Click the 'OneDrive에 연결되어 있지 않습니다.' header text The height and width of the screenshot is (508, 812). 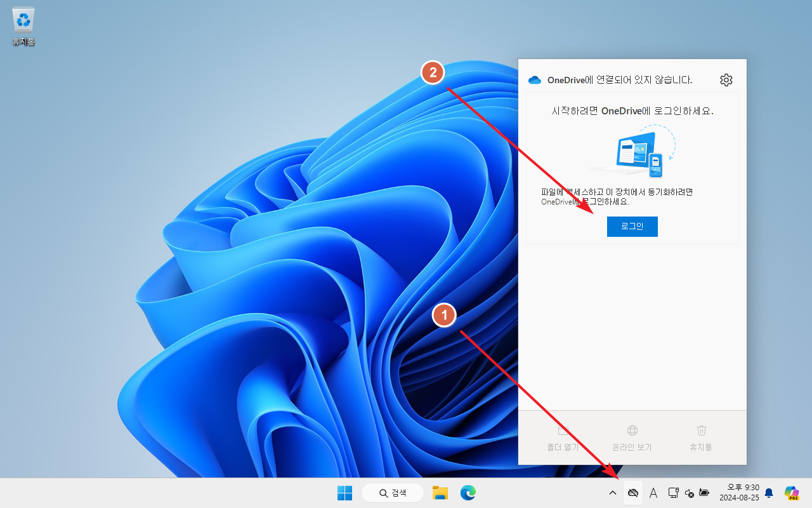[x=620, y=80]
